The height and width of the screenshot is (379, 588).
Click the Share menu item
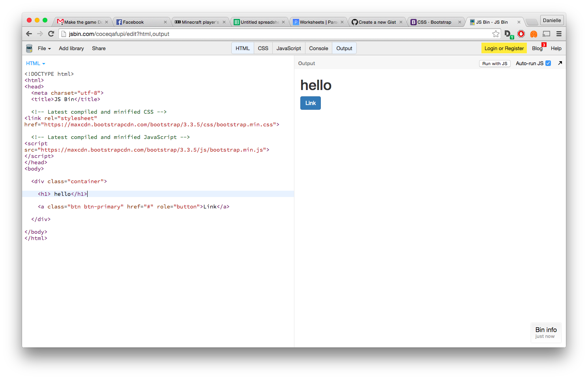click(x=99, y=48)
